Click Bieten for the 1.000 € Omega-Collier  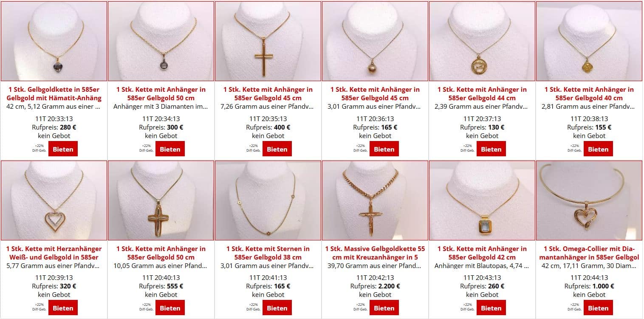(598, 308)
